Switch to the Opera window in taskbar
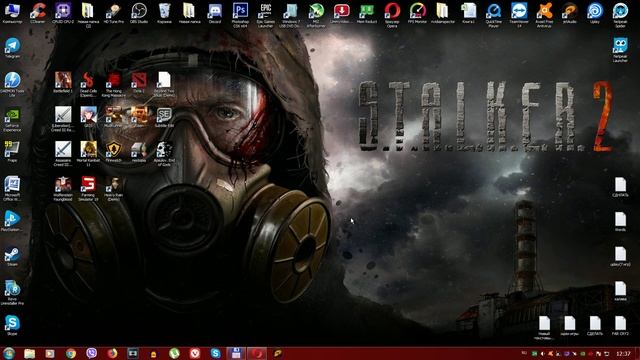Screen dimensions: 640x360 [x=257, y=353]
